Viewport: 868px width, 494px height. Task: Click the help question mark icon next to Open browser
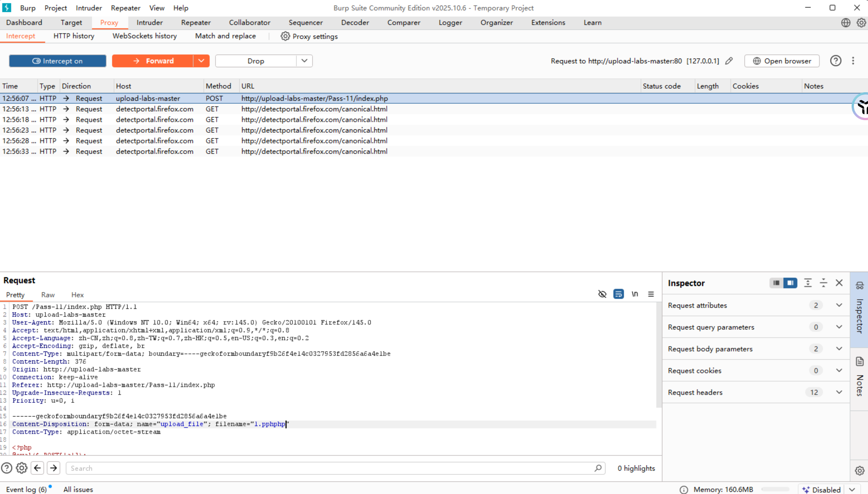click(x=836, y=61)
